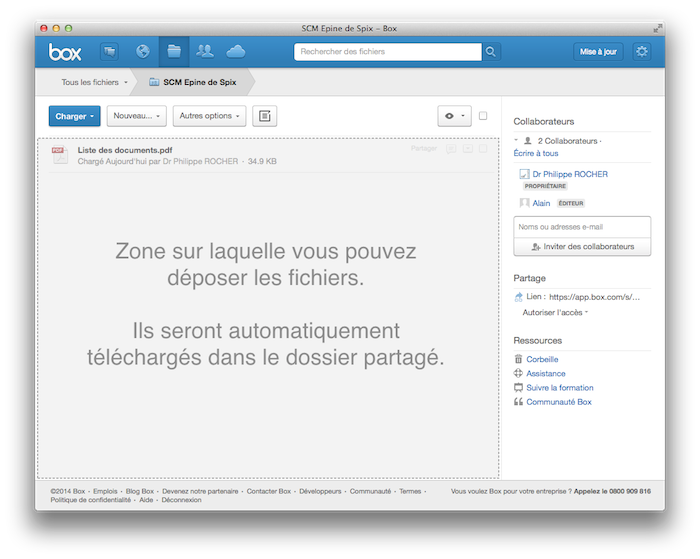Screen dimensions: 700x559
Task: Open the updates feed icon in header
Action: click(x=109, y=52)
